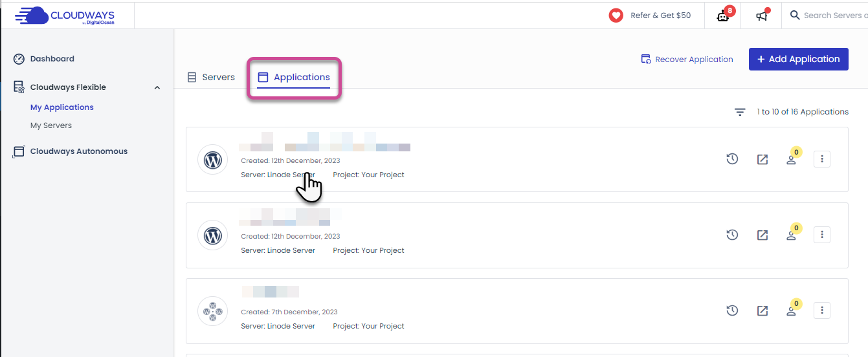The width and height of the screenshot is (868, 357).
Task: Click 'Created: 7th December, 2023' text
Action: point(289,312)
